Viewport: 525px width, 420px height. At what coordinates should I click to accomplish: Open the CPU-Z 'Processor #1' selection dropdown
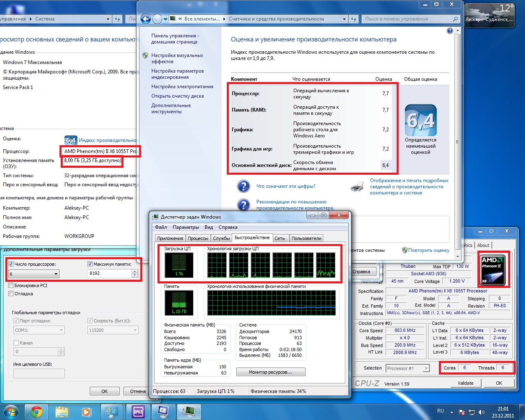[x=408, y=368]
